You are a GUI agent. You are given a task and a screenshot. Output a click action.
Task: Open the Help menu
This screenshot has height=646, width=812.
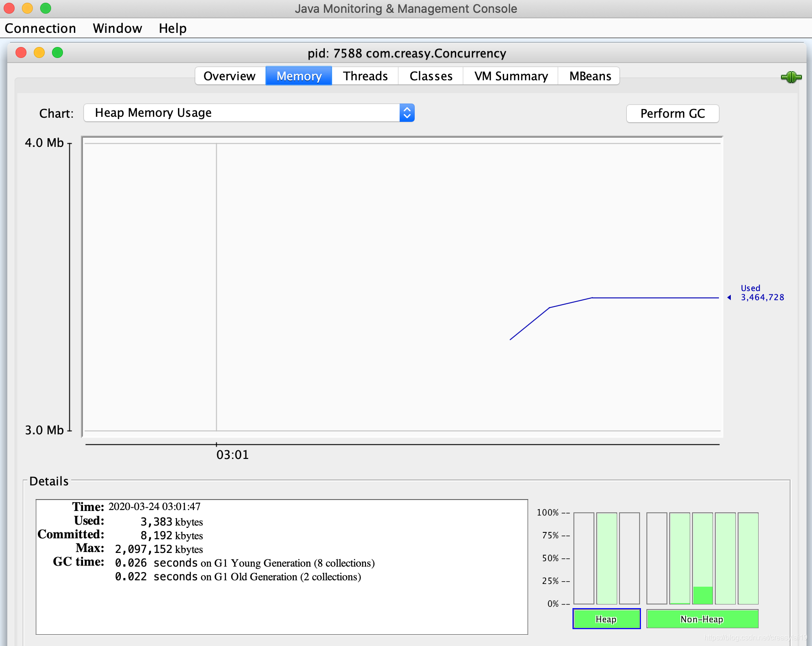pos(172,28)
